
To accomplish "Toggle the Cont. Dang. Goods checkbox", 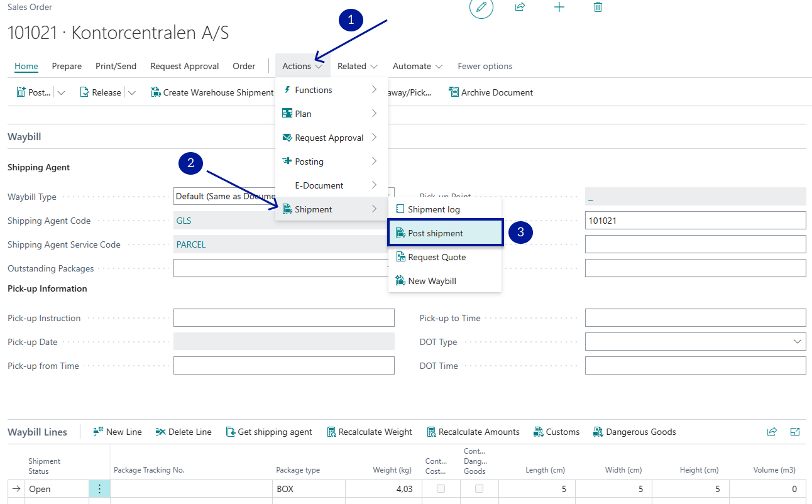I will pos(480,489).
